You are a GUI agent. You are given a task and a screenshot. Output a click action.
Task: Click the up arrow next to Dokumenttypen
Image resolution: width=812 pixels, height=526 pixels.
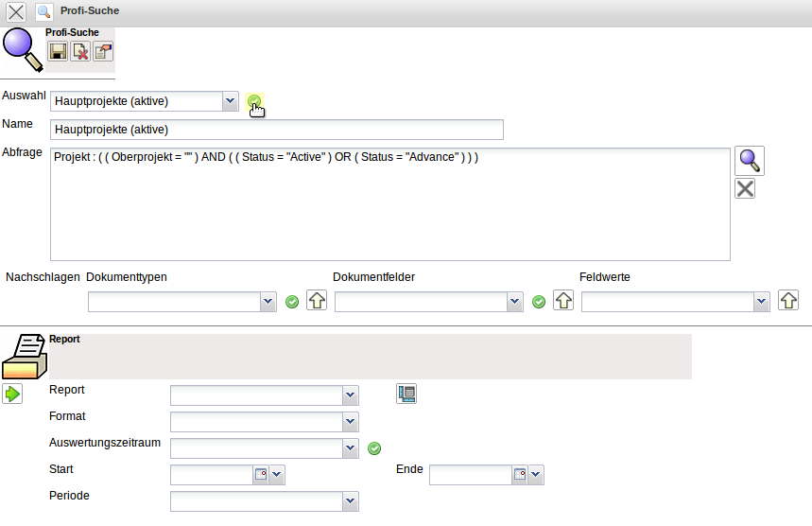[x=317, y=302]
